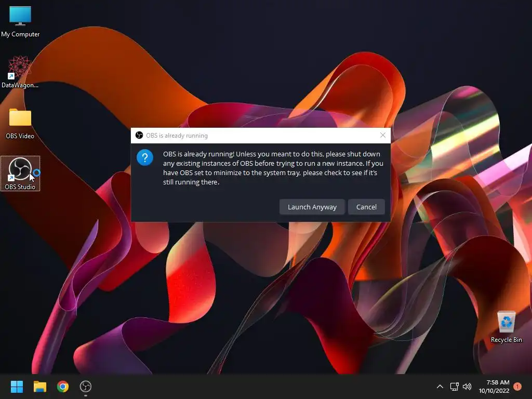
Task: Switch to OBS Studio on the taskbar
Action: point(86,387)
